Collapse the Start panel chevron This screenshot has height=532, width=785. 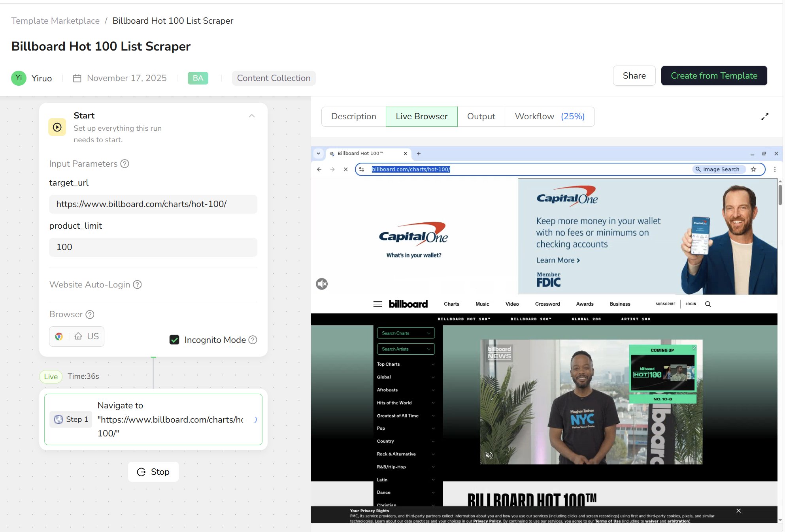pos(252,116)
